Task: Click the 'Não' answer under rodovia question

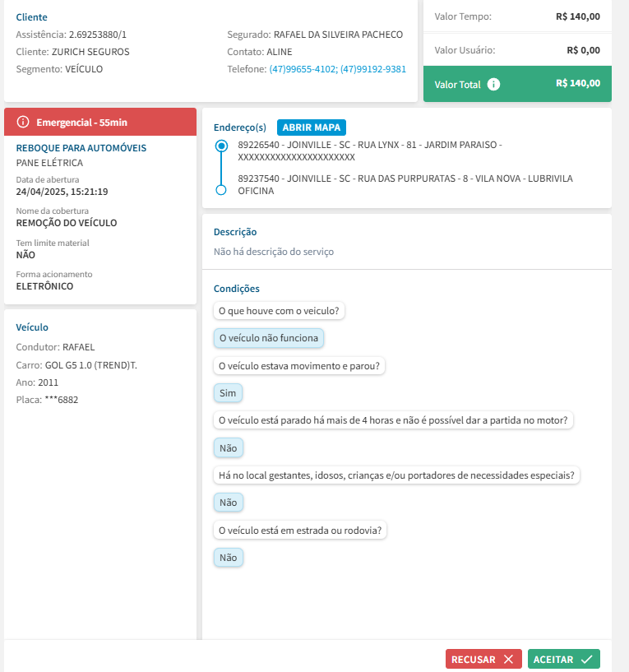Action: [228, 558]
